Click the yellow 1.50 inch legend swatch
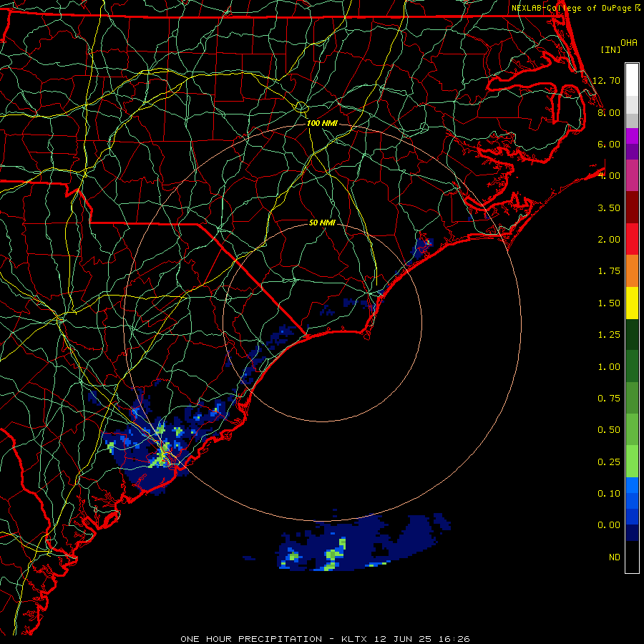 632,303
